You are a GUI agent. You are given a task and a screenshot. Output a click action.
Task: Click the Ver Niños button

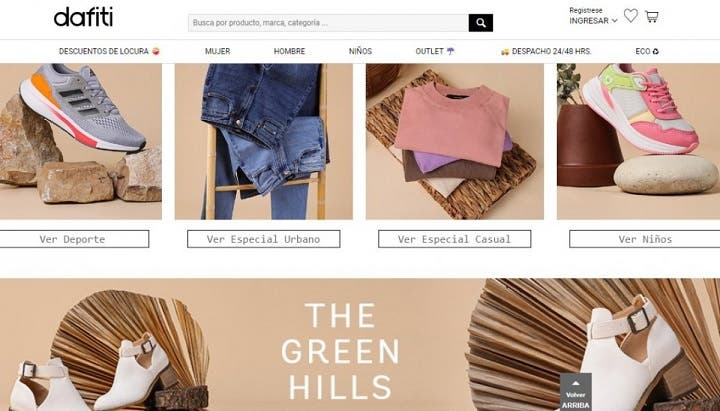pyautogui.click(x=645, y=239)
